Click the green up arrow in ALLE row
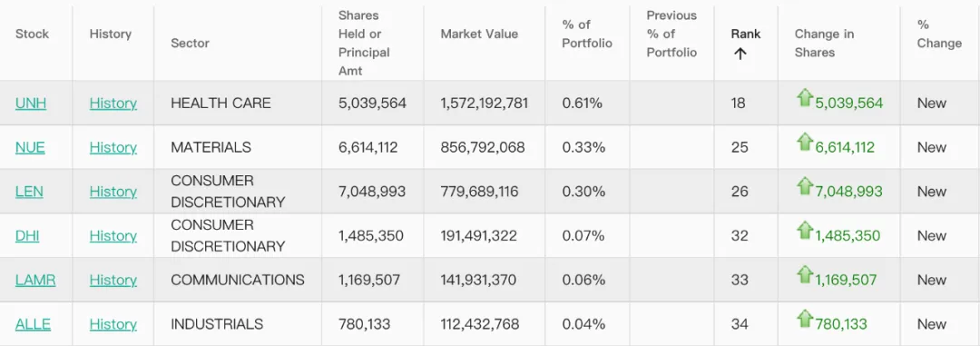This screenshot has height=346, width=980. tap(804, 319)
